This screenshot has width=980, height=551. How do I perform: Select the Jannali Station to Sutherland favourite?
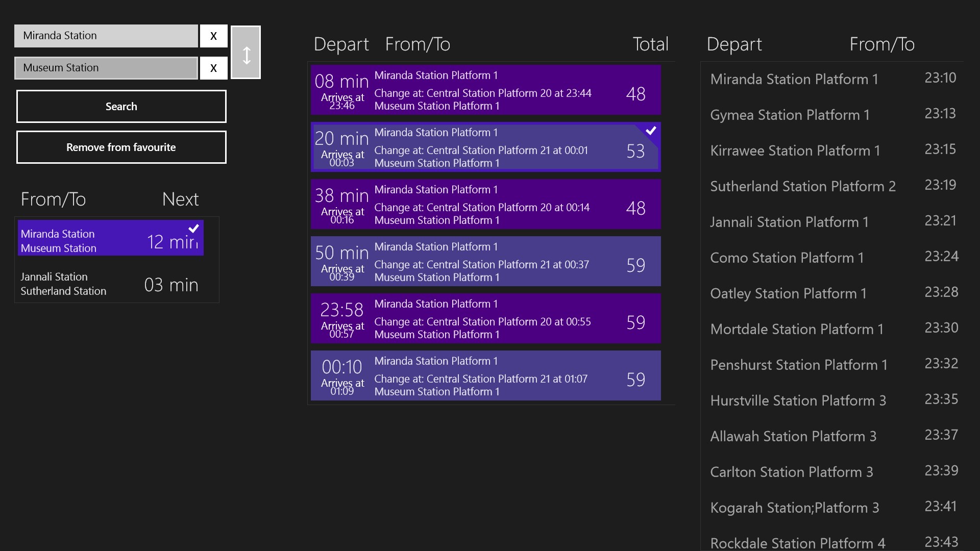(111, 284)
